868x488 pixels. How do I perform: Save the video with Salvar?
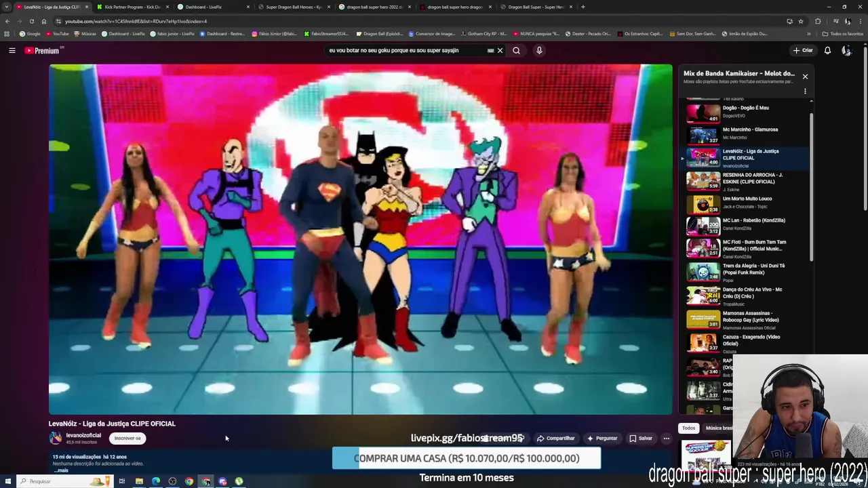tap(641, 439)
